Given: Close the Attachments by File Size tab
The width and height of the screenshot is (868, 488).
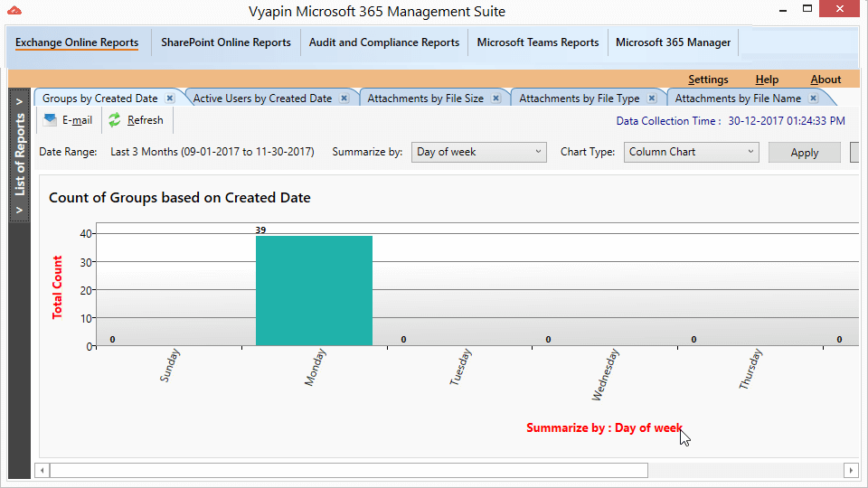Looking at the screenshot, I should [496, 98].
